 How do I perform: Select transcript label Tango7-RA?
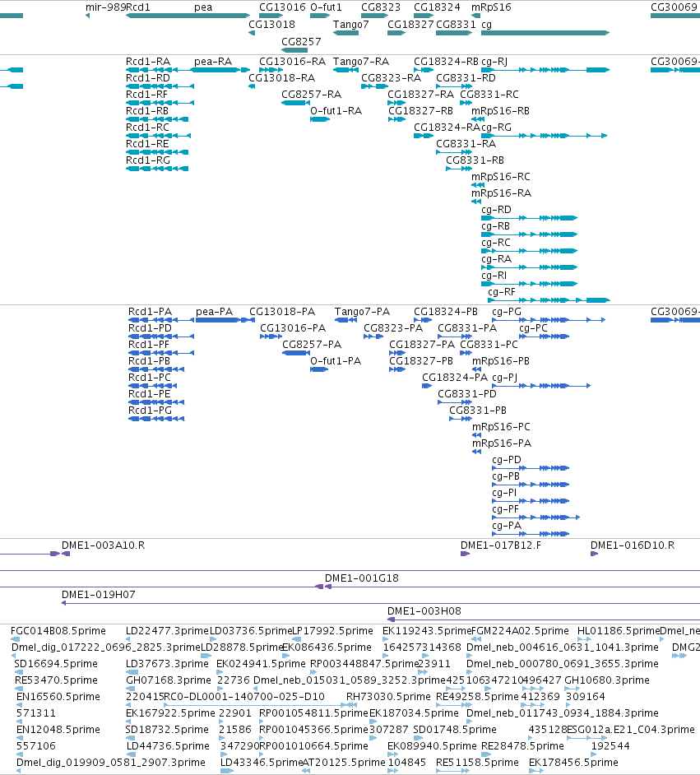(361, 62)
